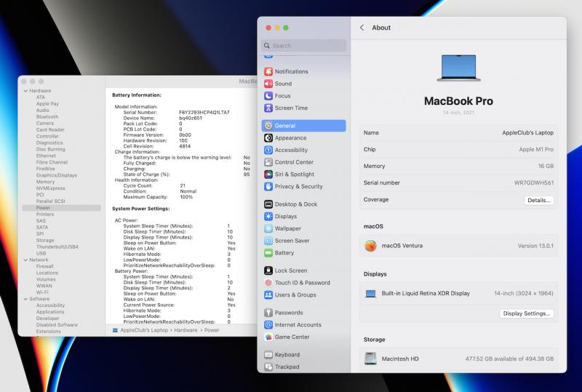Click AppleClub's Laptop in path bar

[x=144, y=330]
